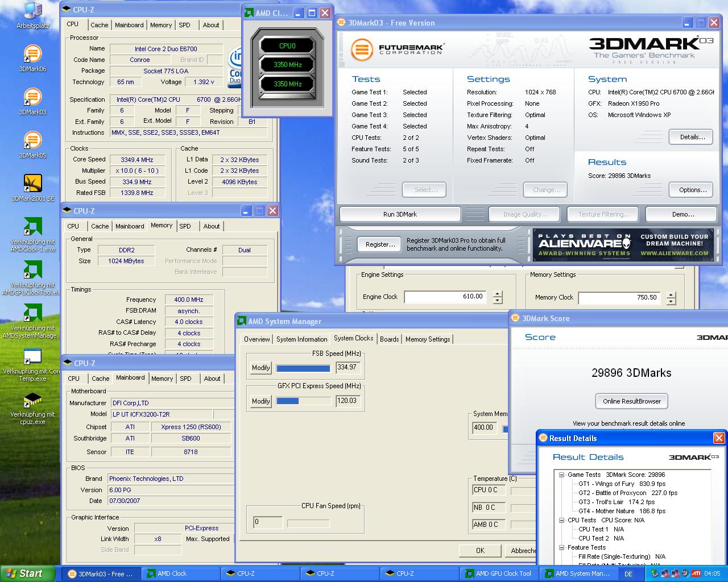The height and width of the screenshot is (582, 728).
Task: Click the Alienware advertisement banner
Action: click(624, 245)
